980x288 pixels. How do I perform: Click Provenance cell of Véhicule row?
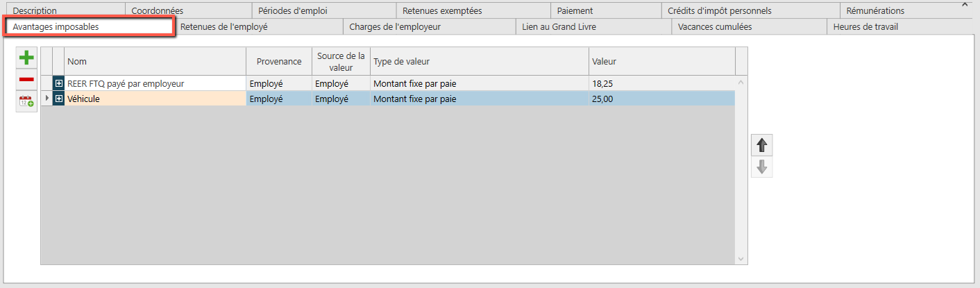(279, 99)
